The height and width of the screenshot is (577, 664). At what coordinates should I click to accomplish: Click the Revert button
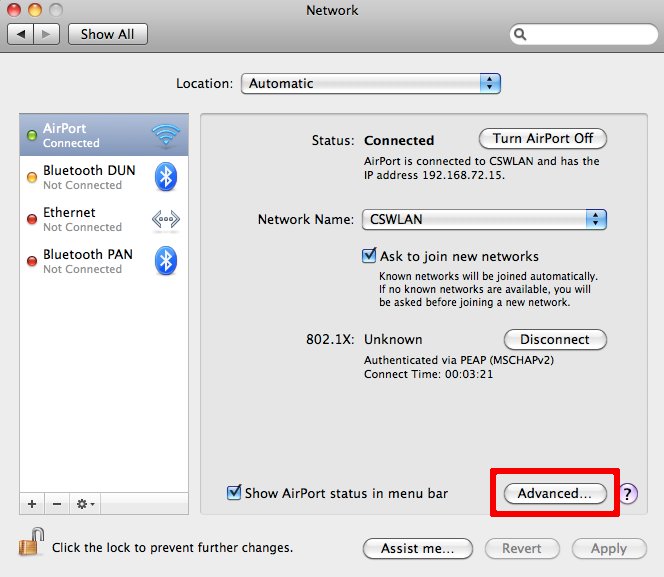522,549
